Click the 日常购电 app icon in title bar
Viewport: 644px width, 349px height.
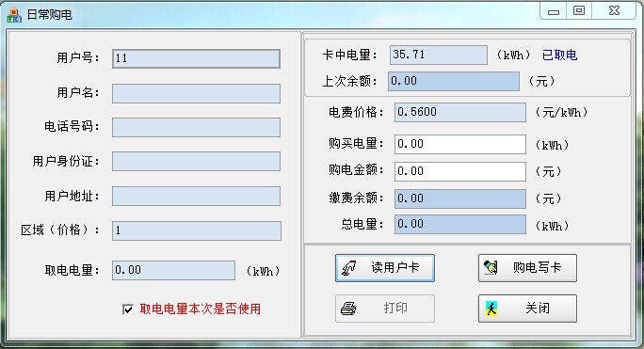[14, 15]
